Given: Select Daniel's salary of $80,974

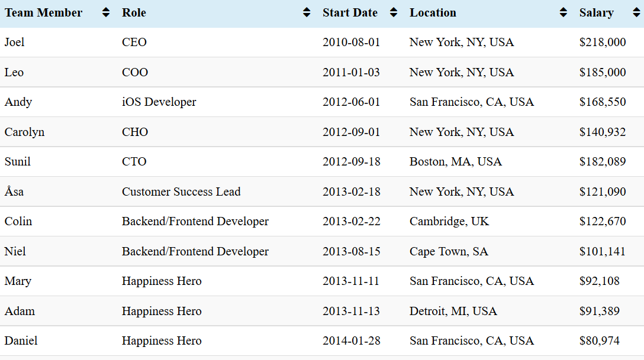Looking at the screenshot, I should pyautogui.click(x=599, y=340).
